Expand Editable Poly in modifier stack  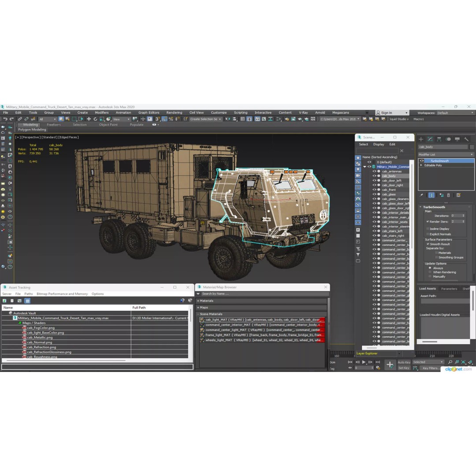(421, 165)
